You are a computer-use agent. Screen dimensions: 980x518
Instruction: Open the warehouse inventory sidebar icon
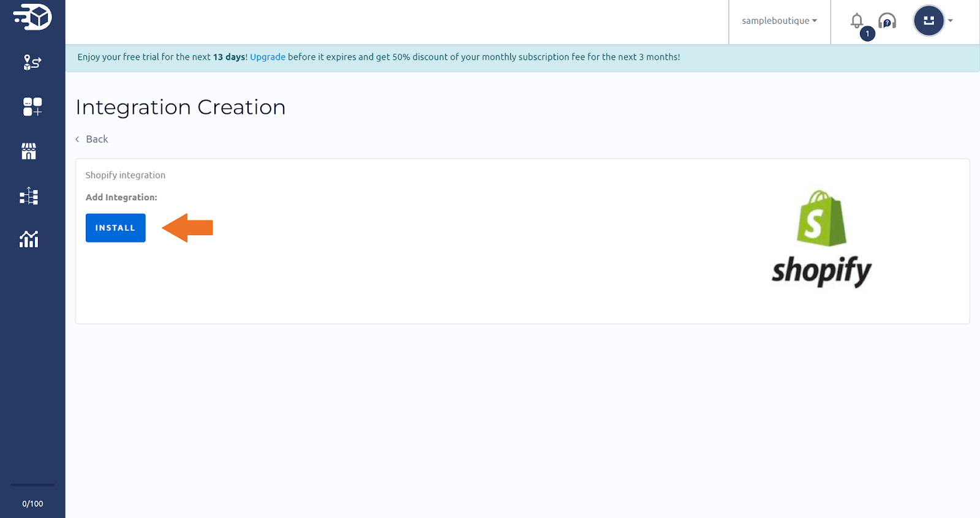(x=29, y=196)
